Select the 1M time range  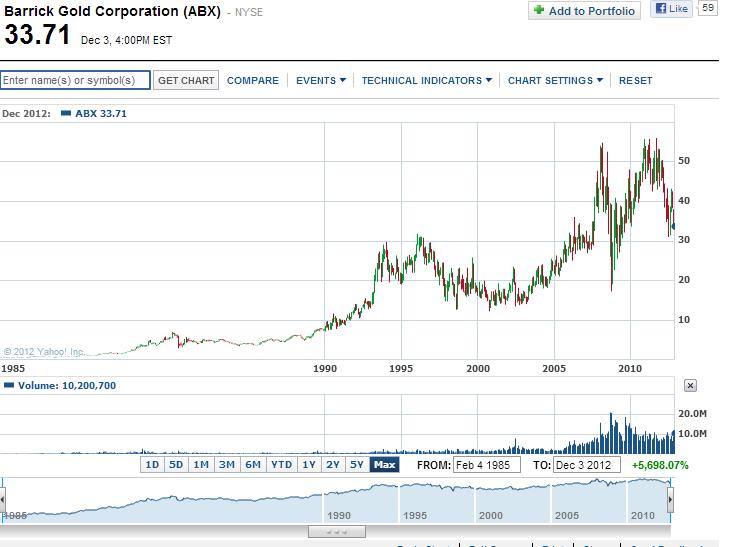[201, 465]
